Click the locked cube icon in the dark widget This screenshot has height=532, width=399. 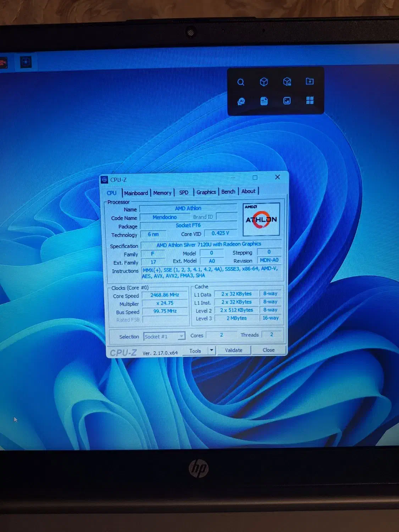[x=287, y=82]
